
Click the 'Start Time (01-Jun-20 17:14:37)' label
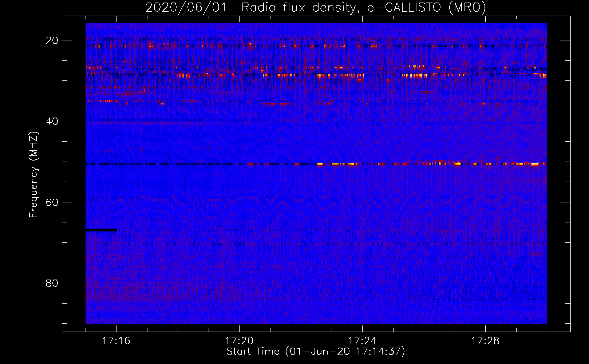316,352
